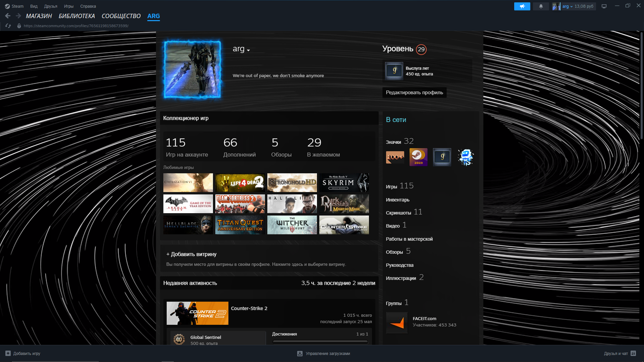
Task: Open Half-Life 2 game tile
Action: [292, 204]
